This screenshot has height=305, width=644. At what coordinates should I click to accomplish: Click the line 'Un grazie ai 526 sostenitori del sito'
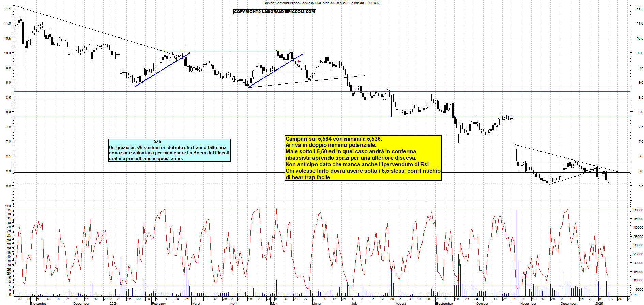(168, 147)
